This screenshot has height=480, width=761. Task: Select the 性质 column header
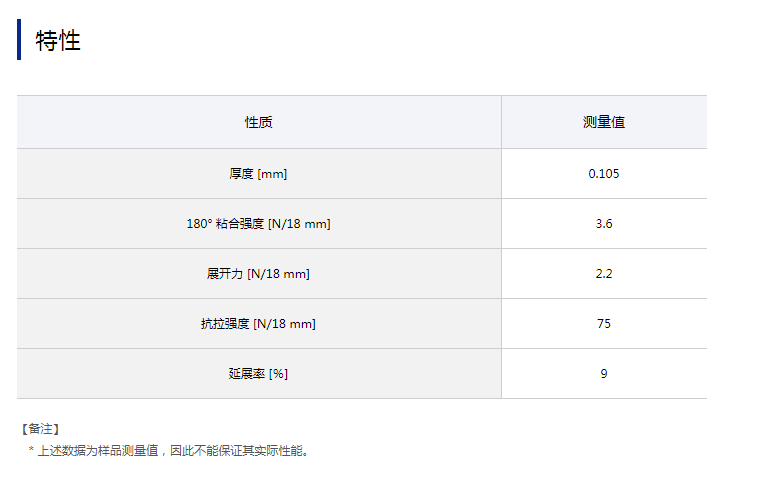pyautogui.click(x=258, y=122)
